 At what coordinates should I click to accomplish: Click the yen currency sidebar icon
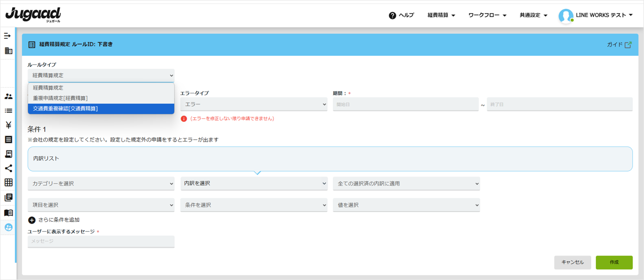(x=9, y=125)
